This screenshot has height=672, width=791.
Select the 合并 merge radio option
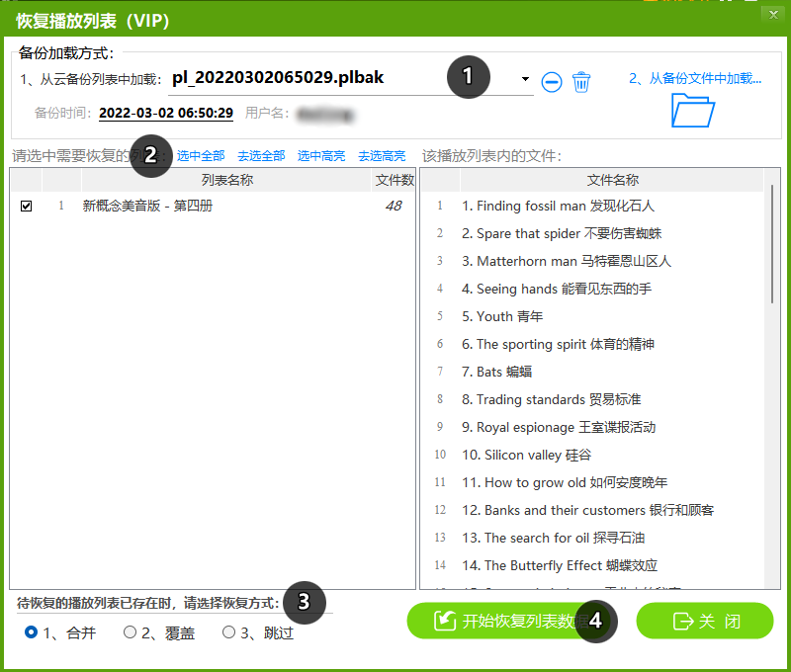pos(32,632)
